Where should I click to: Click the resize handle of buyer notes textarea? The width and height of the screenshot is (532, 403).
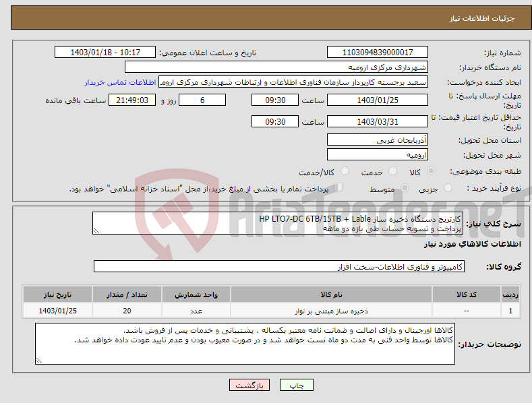pos(39,361)
